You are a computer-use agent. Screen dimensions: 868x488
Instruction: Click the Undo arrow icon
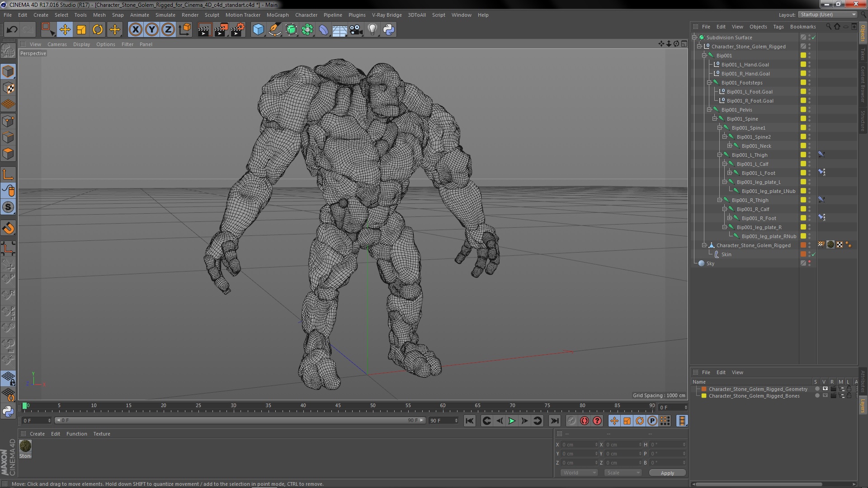coord(12,30)
